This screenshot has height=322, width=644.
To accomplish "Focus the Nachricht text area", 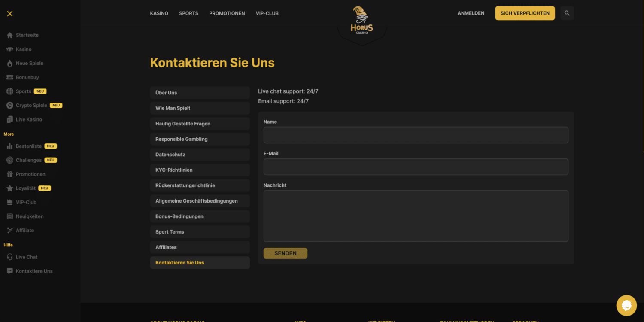I will (x=416, y=216).
